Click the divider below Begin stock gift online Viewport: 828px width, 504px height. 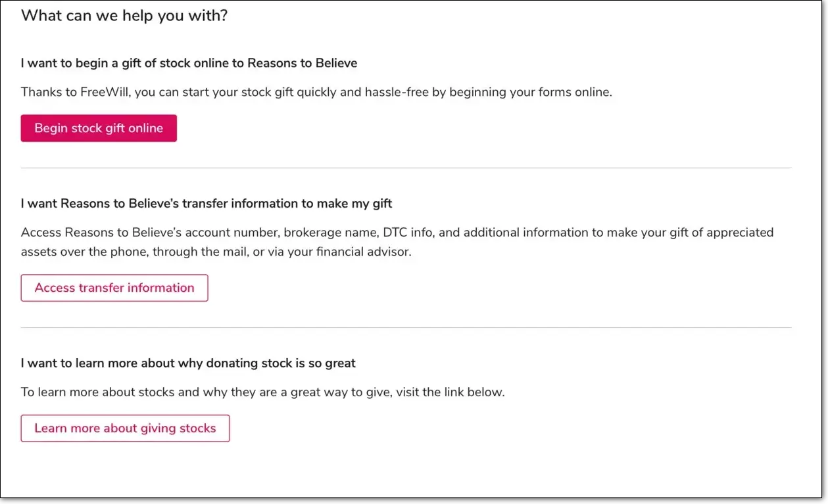tap(406, 168)
